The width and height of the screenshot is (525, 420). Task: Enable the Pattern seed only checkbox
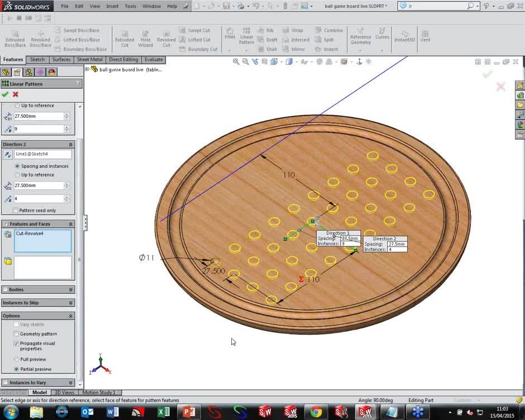[15, 211]
